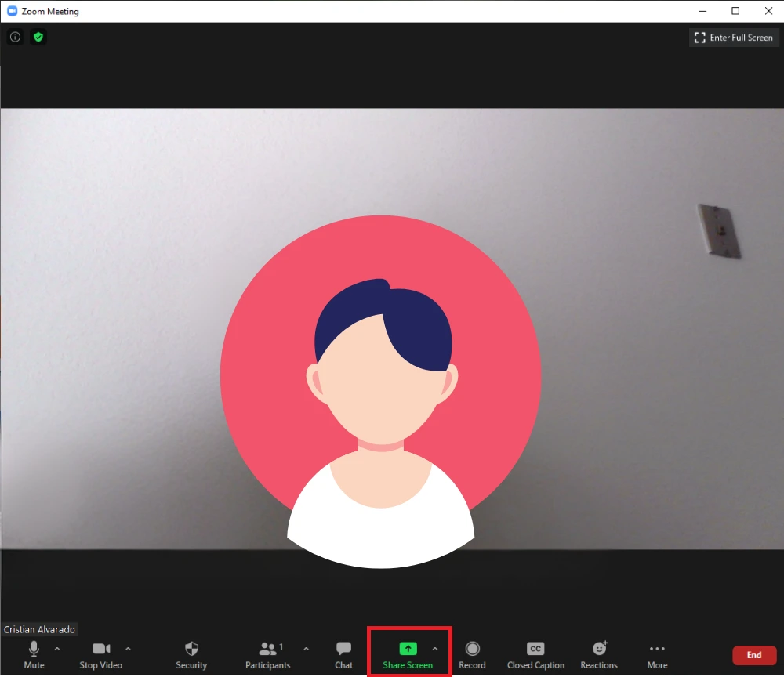Open the Reactions panel
This screenshot has height=677, width=784.
pyautogui.click(x=598, y=654)
